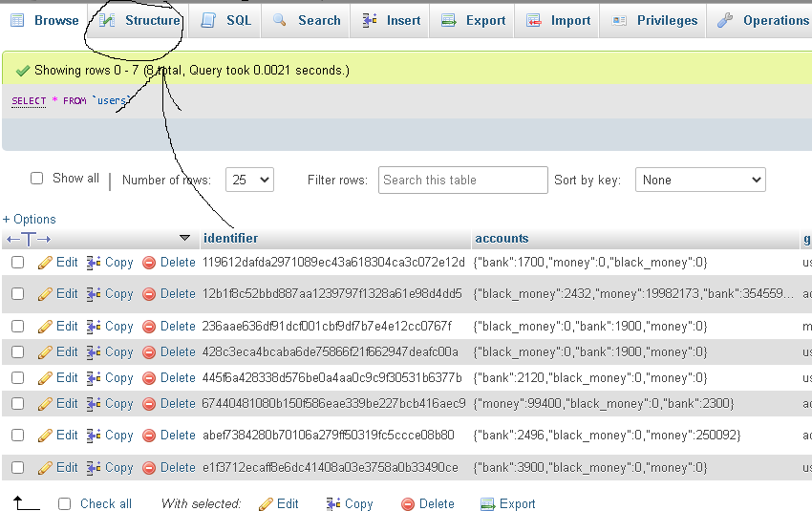
Task: Expand the column options triangle arrow
Action: 185,238
